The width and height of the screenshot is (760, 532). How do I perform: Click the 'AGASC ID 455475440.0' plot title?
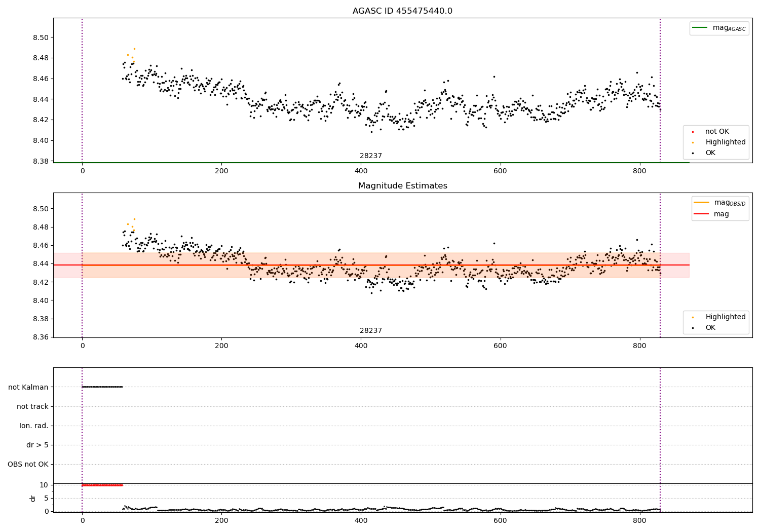[x=402, y=11]
